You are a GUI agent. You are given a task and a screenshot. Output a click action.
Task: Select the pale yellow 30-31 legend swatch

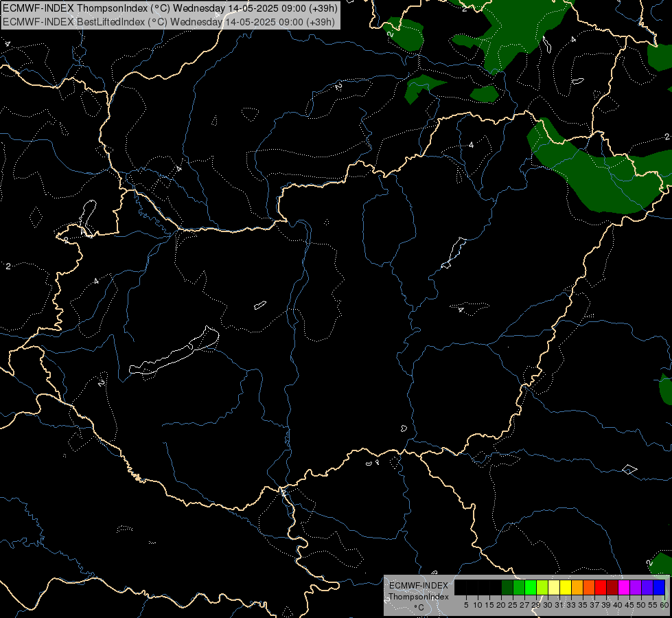coord(554,588)
